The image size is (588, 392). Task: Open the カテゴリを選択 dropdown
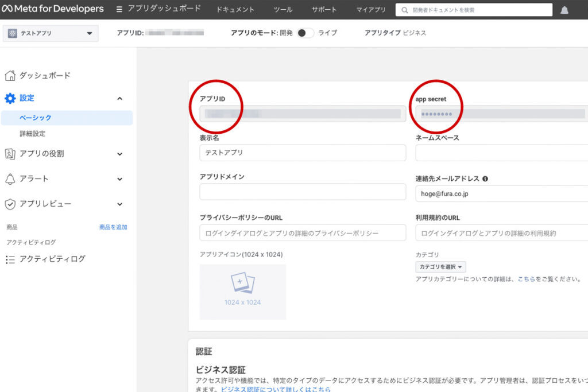click(440, 267)
